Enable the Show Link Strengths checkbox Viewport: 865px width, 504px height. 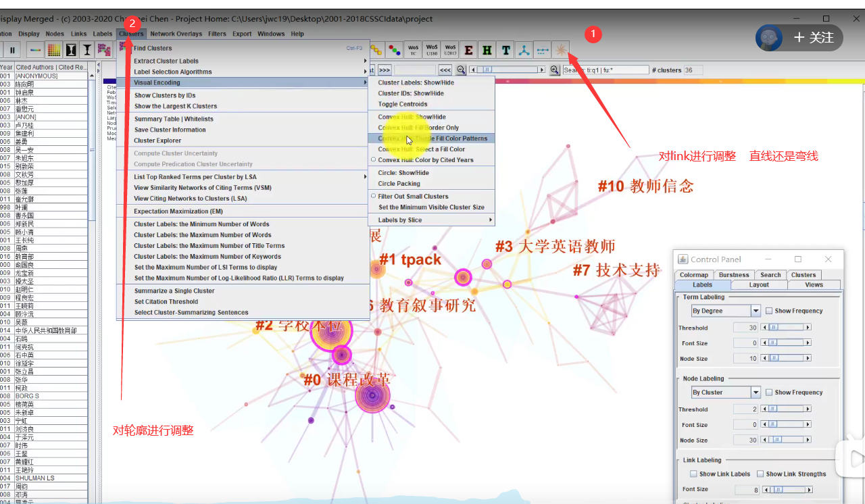(760, 474)
